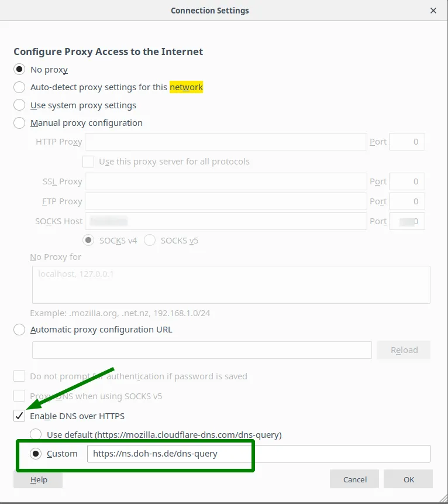Choose Use system proxy settings
This screenshot has width=448, height=504.
pos(19,105)
